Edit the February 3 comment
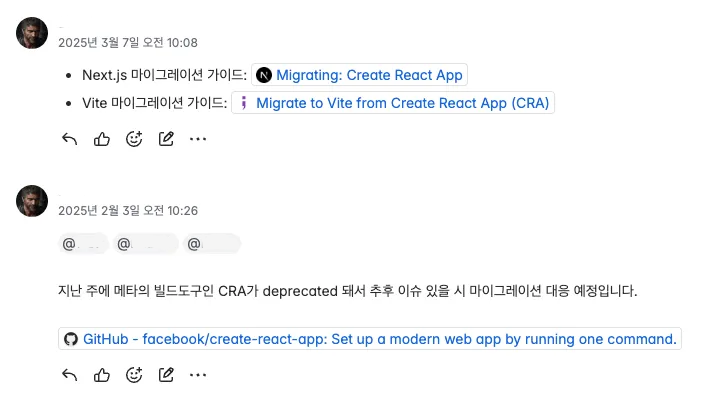The width and height of the screenshot is (702, 399). 166,375
